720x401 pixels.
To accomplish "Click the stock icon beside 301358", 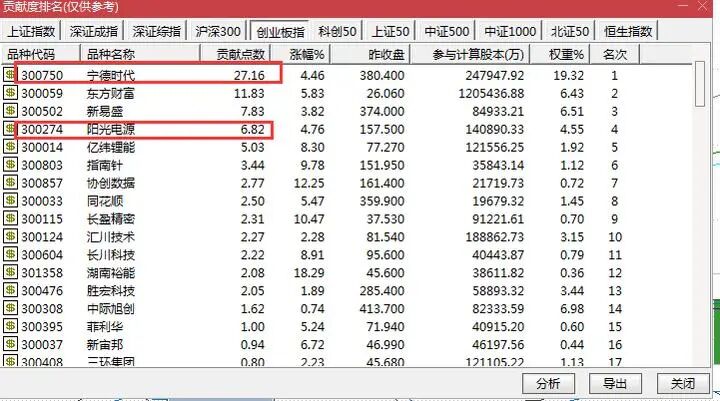I will [10, 272].
